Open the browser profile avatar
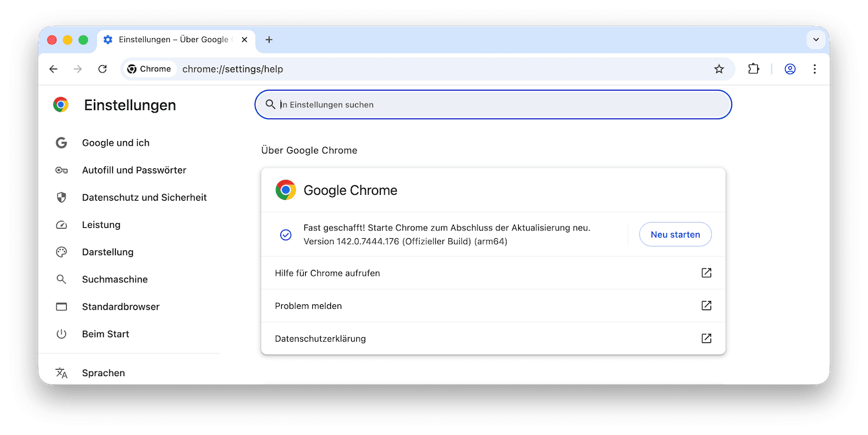The width and height of the screenshot is (868, 435). (790, 69)
